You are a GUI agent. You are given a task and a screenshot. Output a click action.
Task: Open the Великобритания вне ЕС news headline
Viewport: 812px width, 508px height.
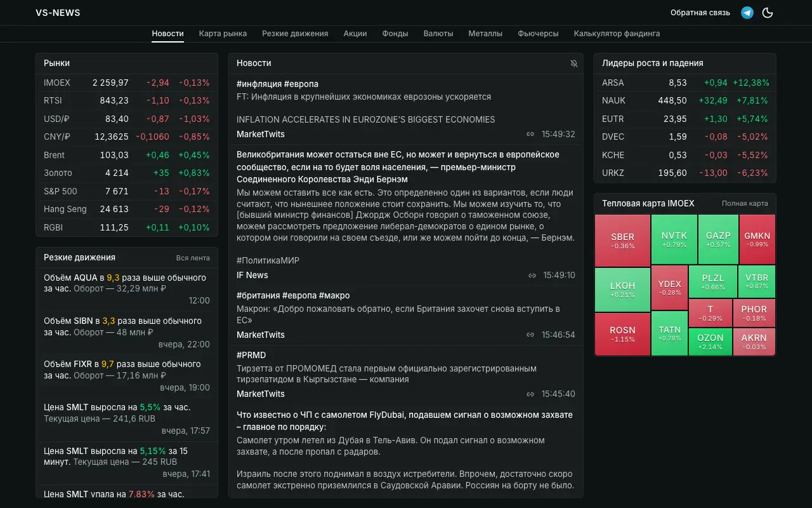398,166
